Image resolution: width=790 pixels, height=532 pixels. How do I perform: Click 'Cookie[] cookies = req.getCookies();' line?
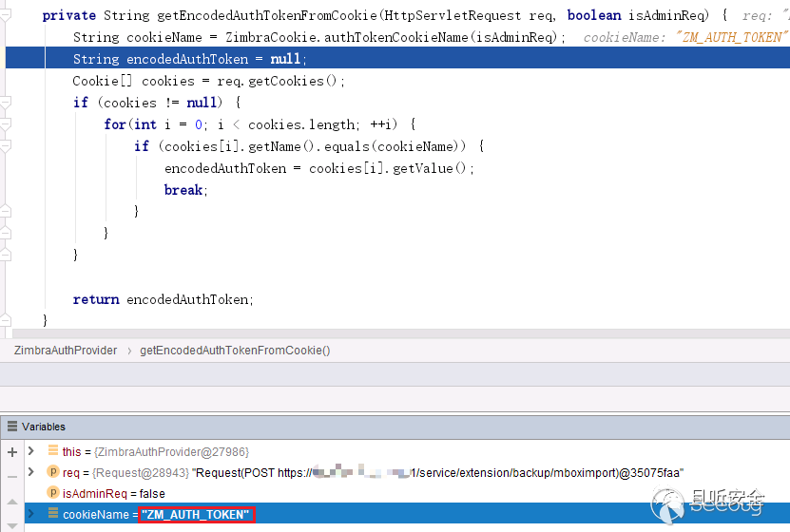(x=208, y=81)
